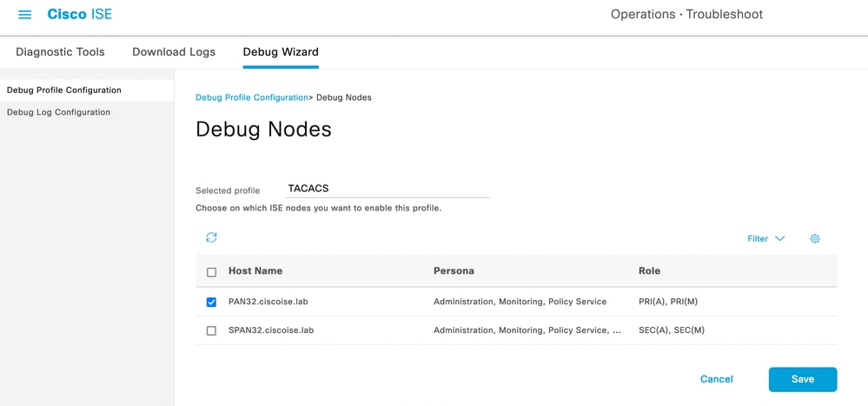Open Debug Log Configuration in sidebar
The image size is (868, 406).
tap(59, 112)
